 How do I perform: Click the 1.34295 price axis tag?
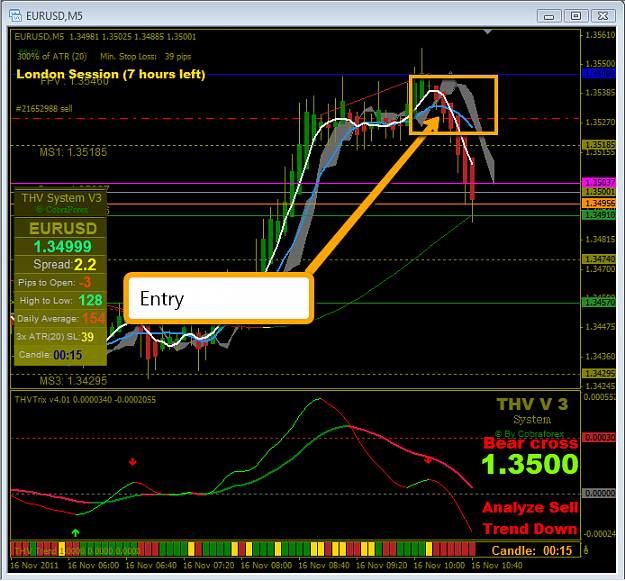coord(599,374)
